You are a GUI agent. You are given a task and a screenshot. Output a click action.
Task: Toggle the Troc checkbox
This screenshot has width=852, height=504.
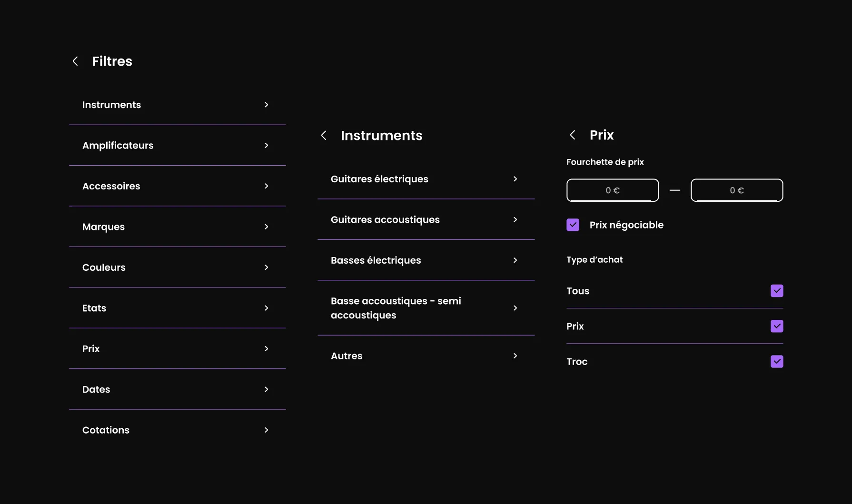(x=777, y=362)
